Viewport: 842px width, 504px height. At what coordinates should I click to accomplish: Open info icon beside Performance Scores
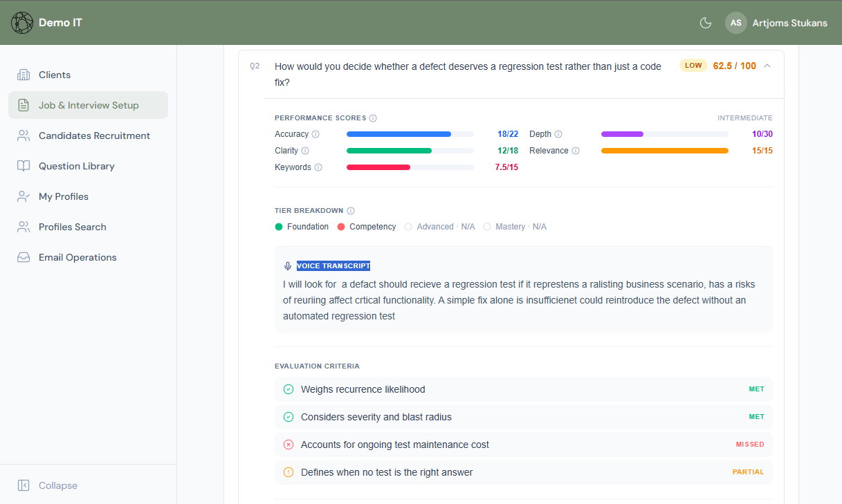click(373, 118)
